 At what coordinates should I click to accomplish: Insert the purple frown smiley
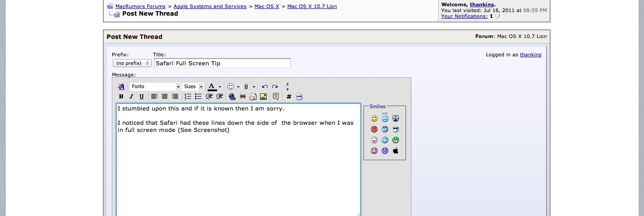point(385,151)
